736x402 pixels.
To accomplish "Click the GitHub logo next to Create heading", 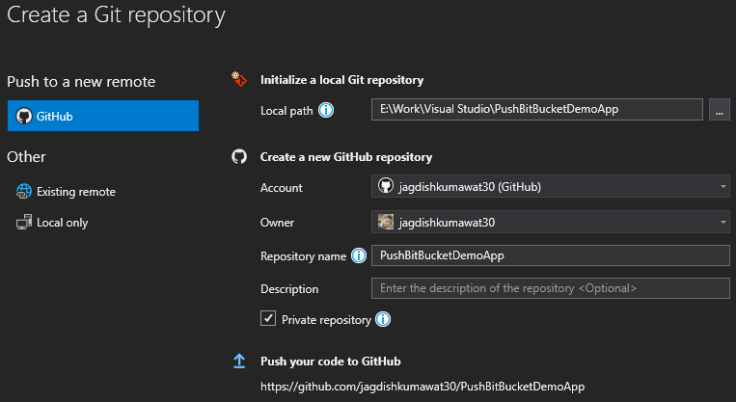I will click(239, 157).
